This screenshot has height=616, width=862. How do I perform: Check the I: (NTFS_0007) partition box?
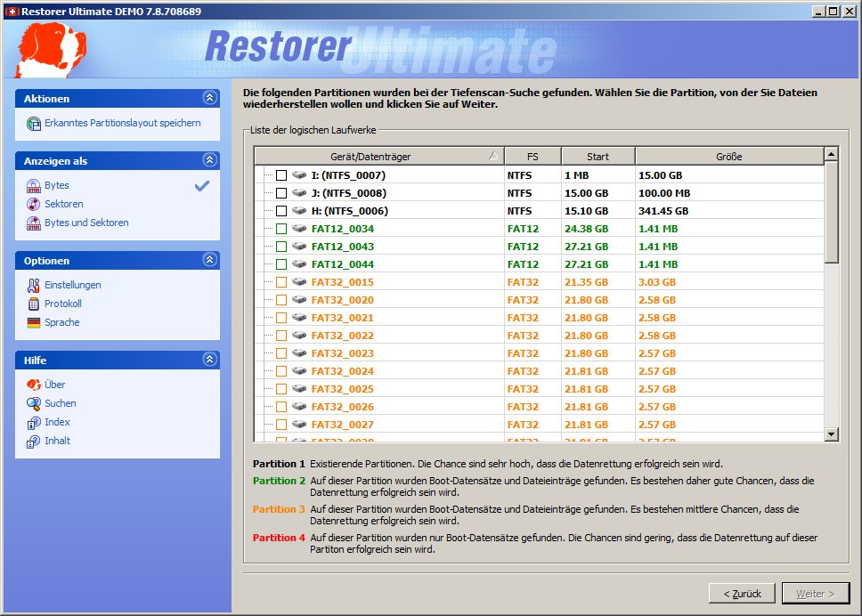click(x=281, y=175)
